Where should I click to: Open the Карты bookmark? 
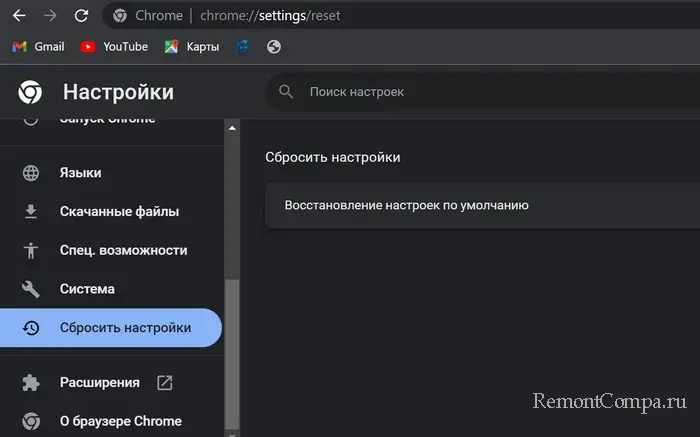192,46
